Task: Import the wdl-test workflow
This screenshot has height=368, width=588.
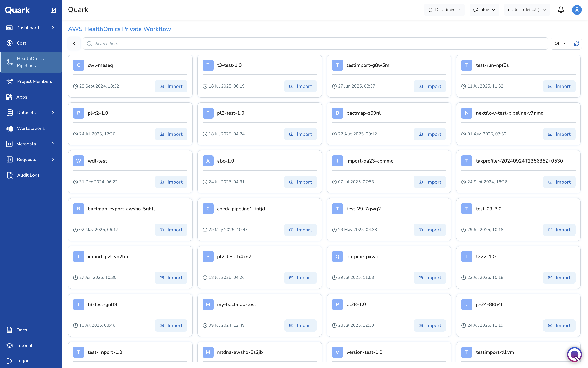Action: 171,182
